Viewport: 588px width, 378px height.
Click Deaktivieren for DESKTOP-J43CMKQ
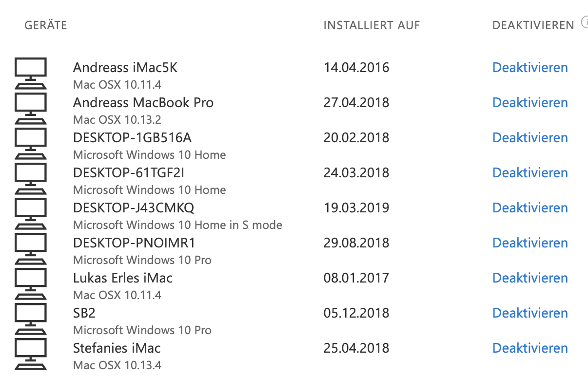pos(530,208)
